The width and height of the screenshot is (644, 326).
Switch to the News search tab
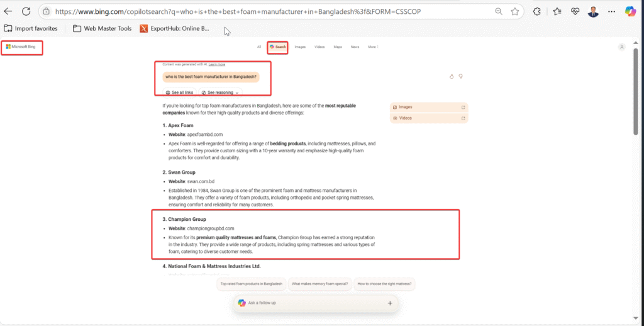[x=355, y=47]
